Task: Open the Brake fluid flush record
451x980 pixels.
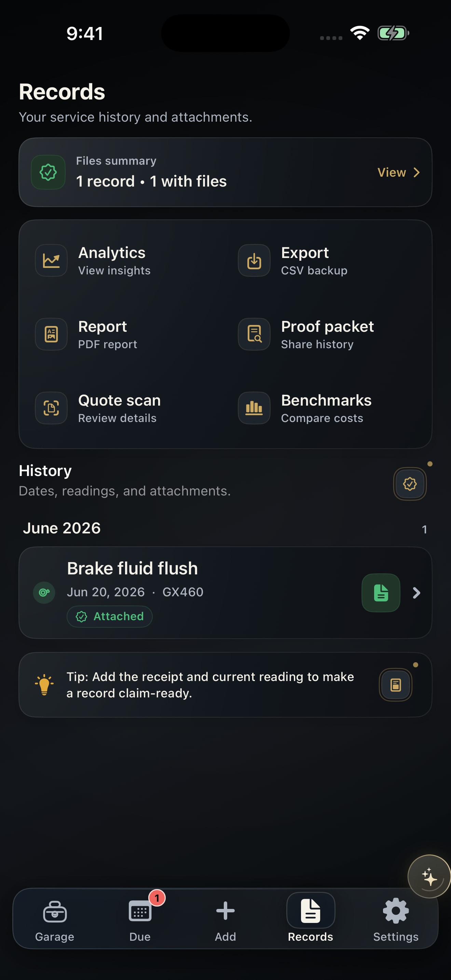Action: (225, 593)
